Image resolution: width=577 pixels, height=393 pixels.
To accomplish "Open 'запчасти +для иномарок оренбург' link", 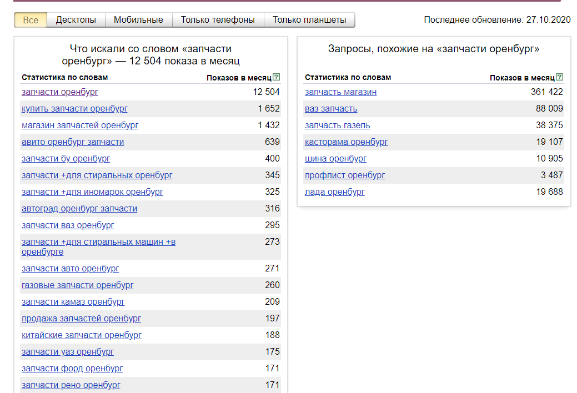I will coord(92,192).
